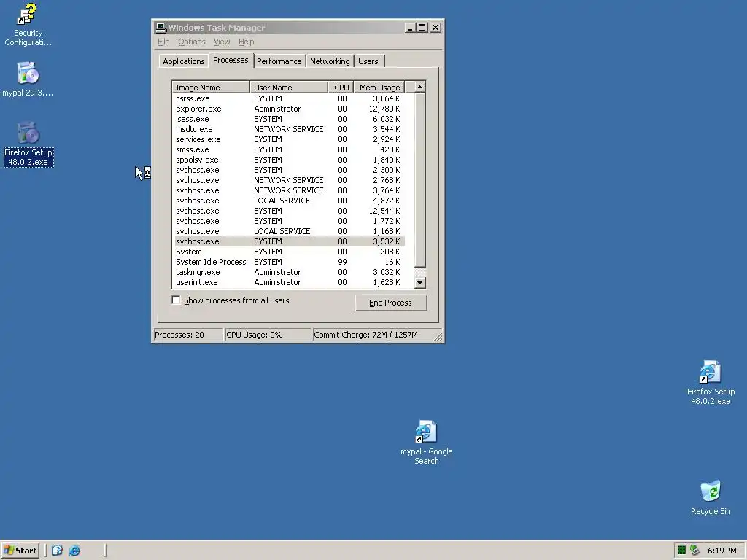747x560 pixels.
Task: Select the mypal-29.3 installer icon
Action: pyautogui.click(x=28, y=79)
